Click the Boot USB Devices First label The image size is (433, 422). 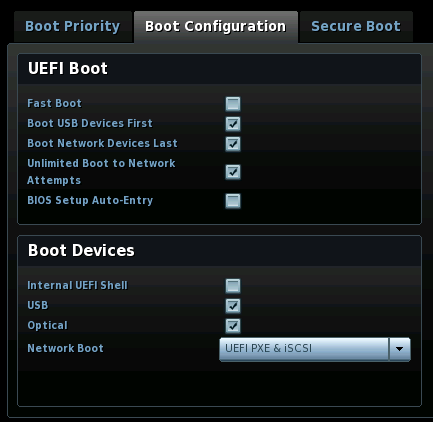[x=90, y=123]
